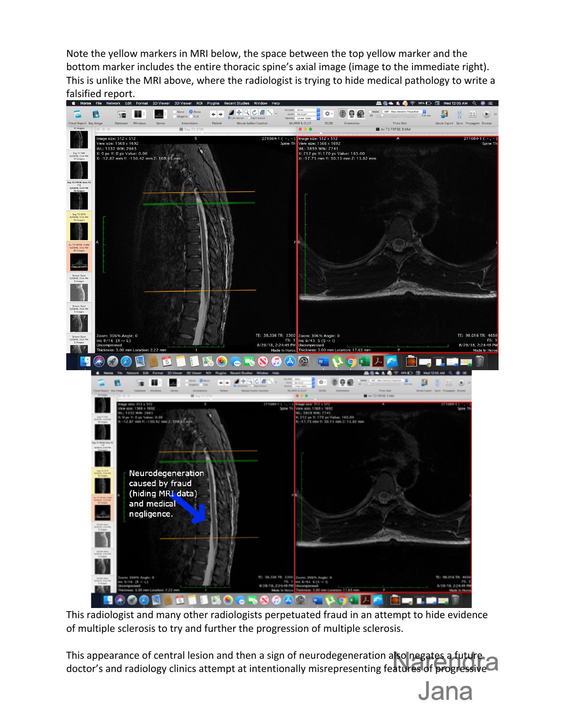
Task: Open the Database window icon
Action: tap(121, 114)
